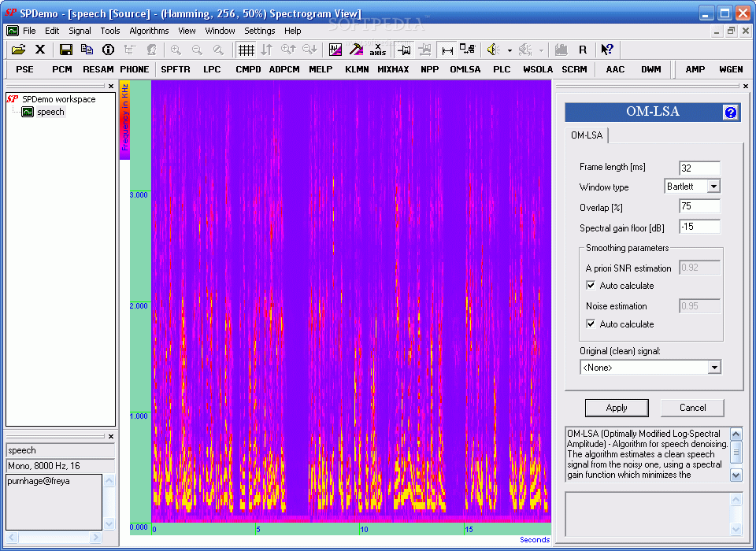The image size is (756, 551).
Task: Click the speech signal icon in workspace tree
Action: (x=28, y=112)
